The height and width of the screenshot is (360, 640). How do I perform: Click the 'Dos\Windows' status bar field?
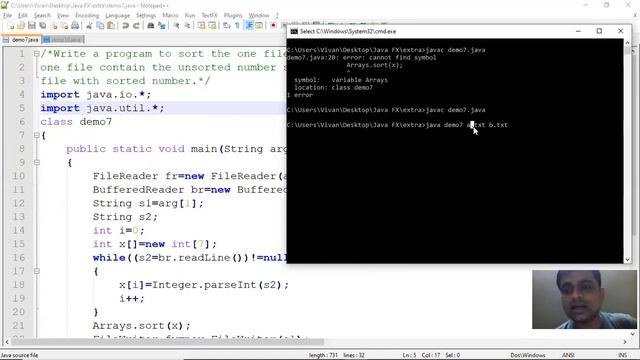click(x=528, y=355)
